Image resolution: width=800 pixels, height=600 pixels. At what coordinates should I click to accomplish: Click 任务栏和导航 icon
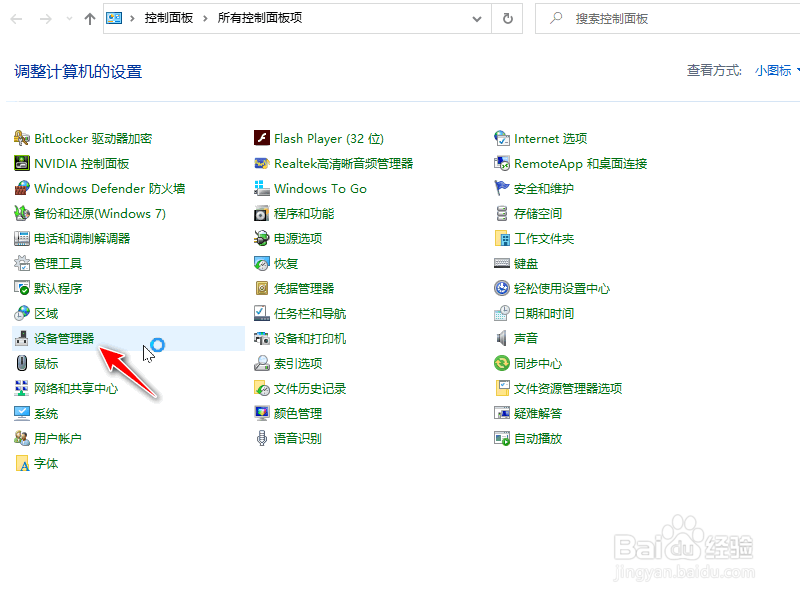[262, 313]
